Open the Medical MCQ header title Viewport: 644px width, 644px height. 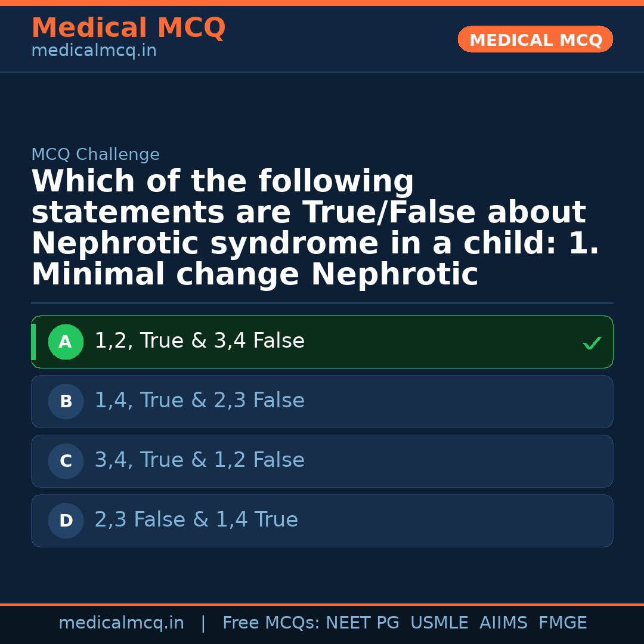[128, 28]
